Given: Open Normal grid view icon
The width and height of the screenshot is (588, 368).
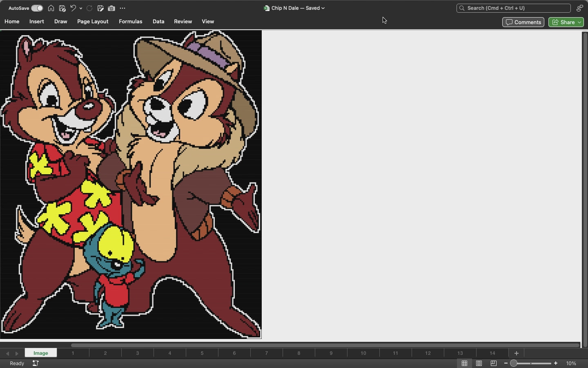Looking at the screenshot, I should 464,363.
